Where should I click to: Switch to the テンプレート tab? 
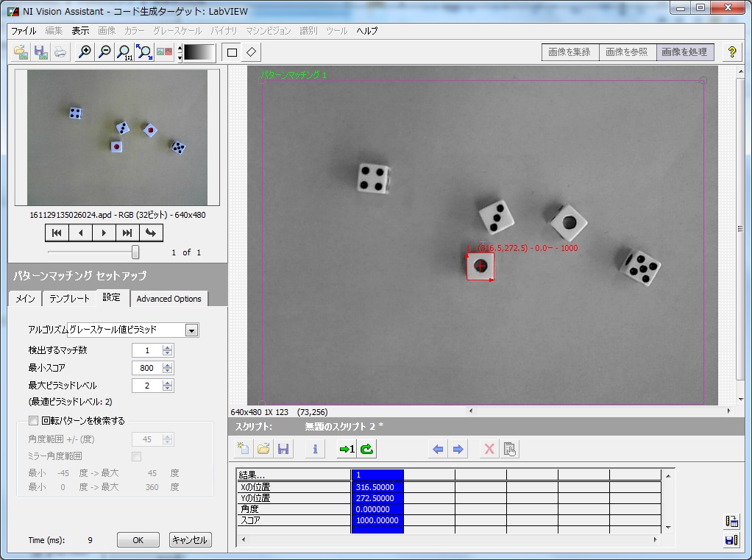69,299
